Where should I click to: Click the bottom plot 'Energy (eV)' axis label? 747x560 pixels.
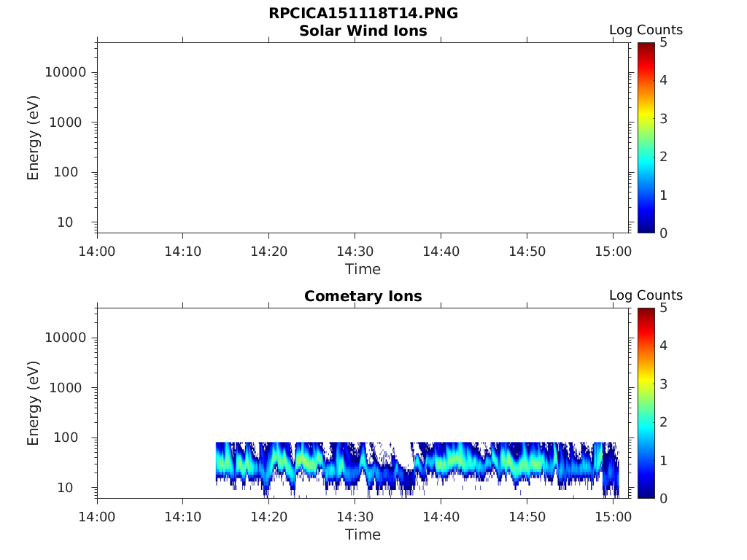coord(33,403)
